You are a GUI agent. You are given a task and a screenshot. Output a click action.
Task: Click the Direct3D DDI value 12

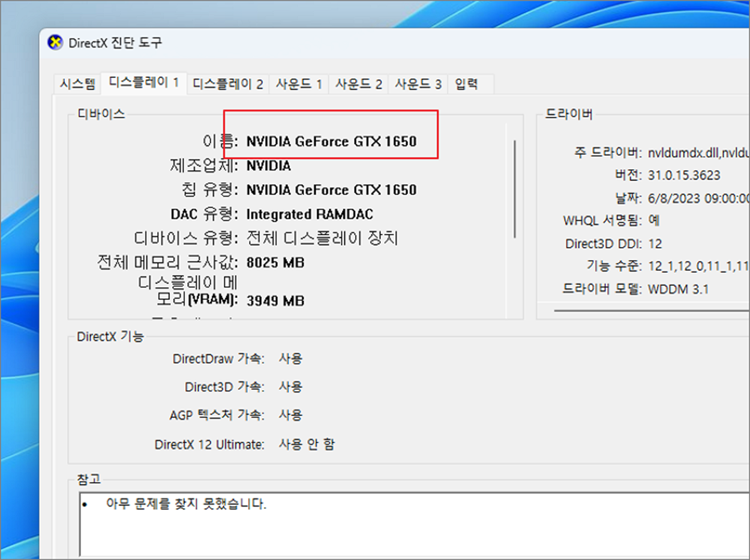(655, 244)
